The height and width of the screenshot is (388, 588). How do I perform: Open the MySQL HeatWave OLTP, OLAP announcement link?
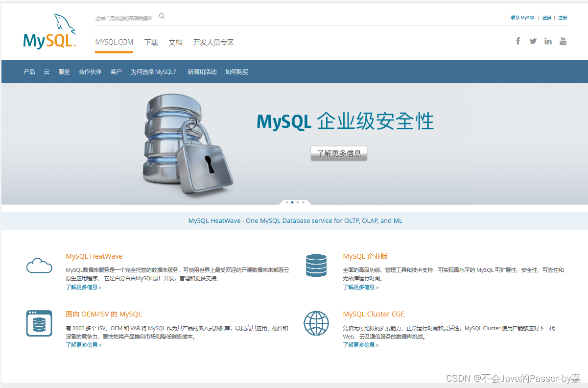click(x=295, y=221)
